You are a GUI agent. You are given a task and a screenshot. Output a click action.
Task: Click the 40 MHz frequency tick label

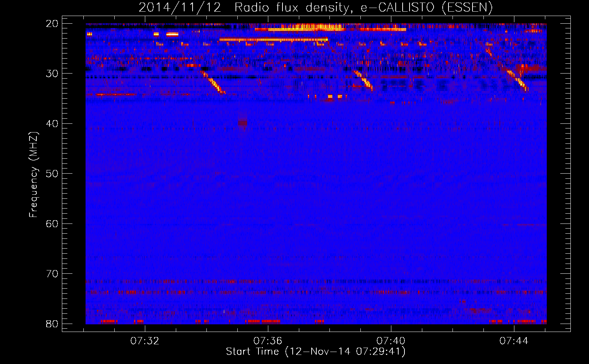pyautogui.click(x=52, y=124)
